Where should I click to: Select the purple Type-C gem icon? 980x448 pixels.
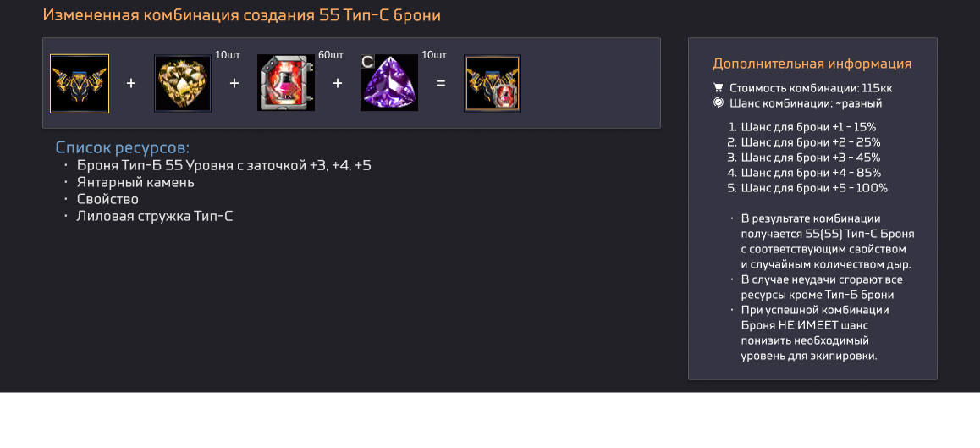point(388,83)
